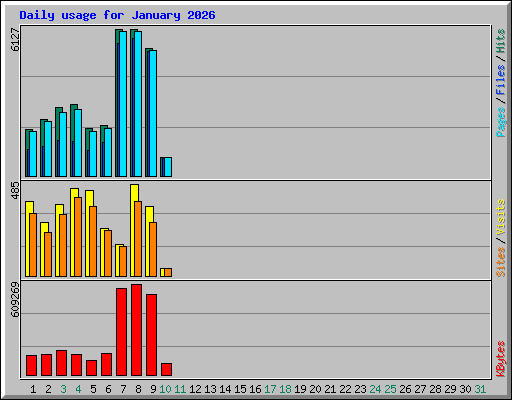Click the green day 31 axis label
Viewport: 512px width, 400px height.
tap(480, 389)
